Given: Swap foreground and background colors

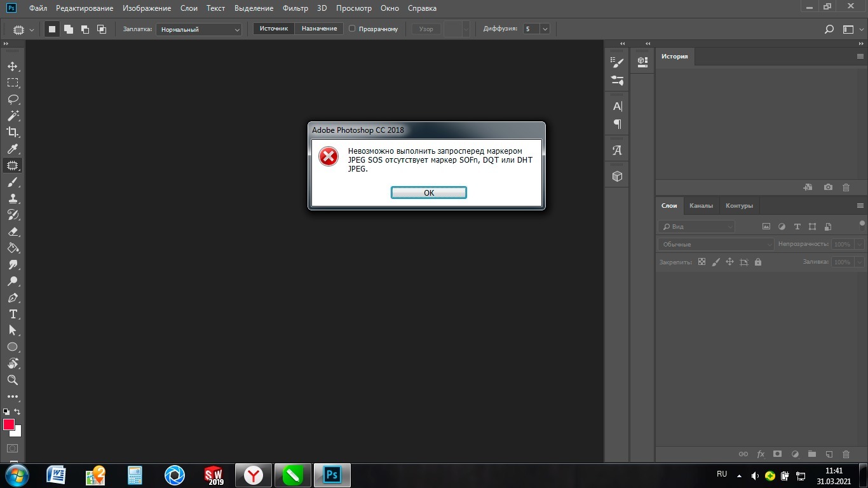Looking at the screenshot, I should 17,412.
